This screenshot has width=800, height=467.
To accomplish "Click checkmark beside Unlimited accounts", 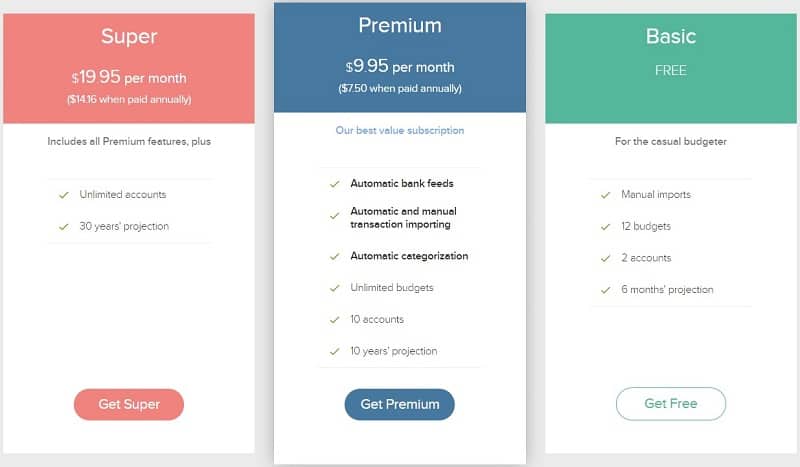I will (x=64, y=194).
